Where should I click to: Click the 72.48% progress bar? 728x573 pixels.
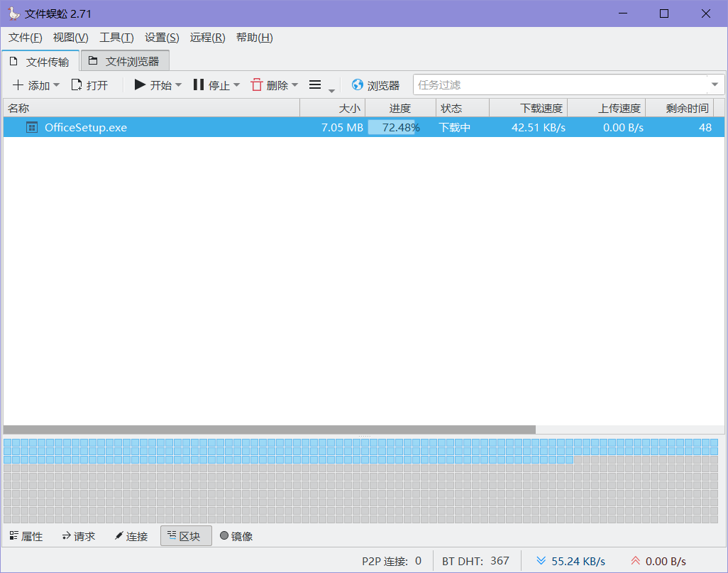[x=400, y=127]
